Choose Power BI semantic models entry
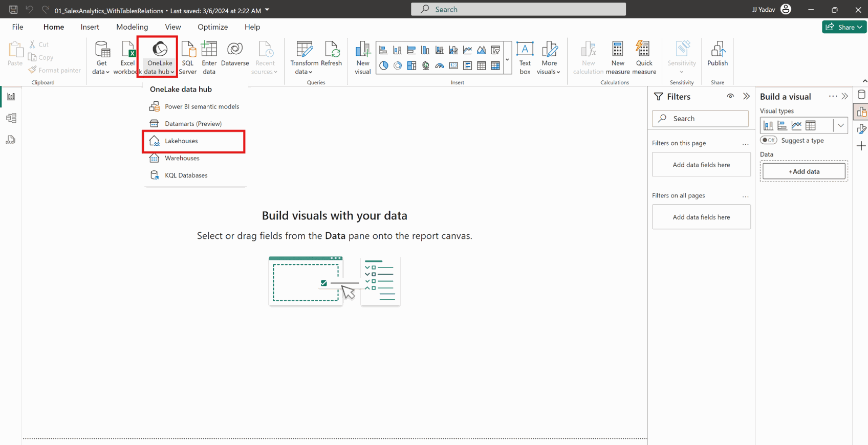The width and height of the screenshot is (868, 445). point(195,106)
